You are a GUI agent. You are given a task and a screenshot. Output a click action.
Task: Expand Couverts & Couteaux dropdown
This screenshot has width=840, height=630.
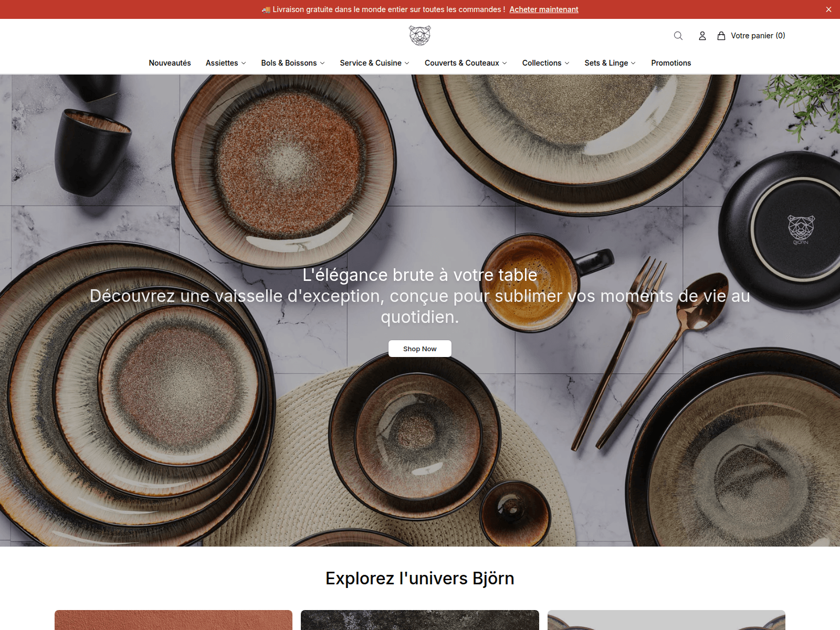pos(466,63)
